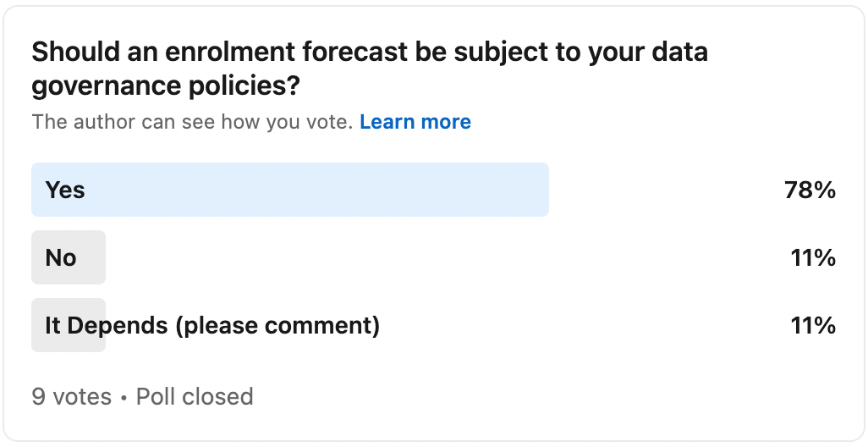Click the bold No label text
Viewport: 868px width, 447px height.
(61, 257)
